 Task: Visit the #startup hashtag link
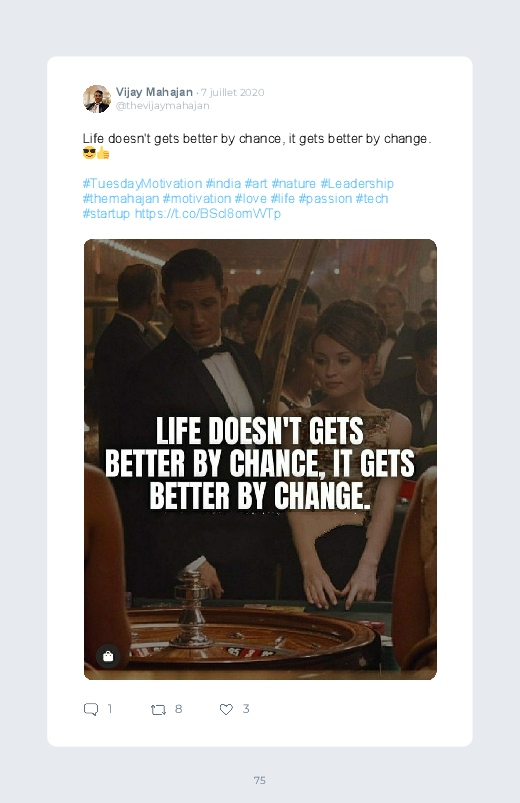click(107, 214)
